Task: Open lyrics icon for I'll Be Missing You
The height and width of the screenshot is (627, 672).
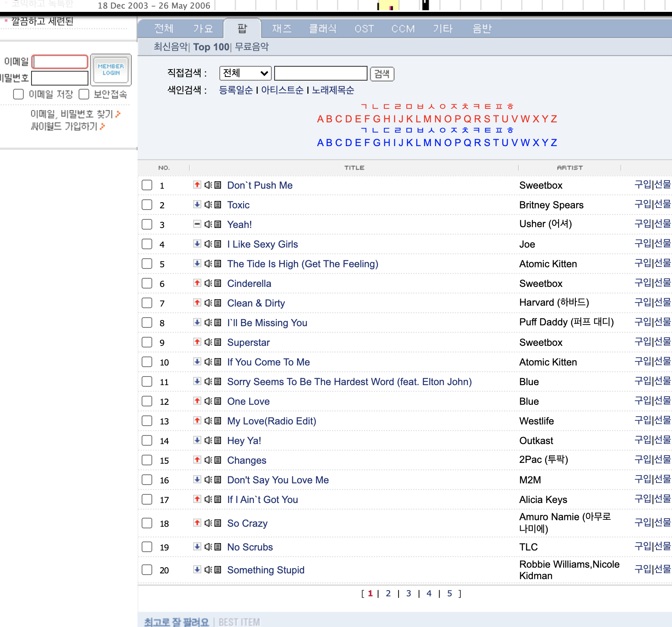Action: click(x=218, y=323)
